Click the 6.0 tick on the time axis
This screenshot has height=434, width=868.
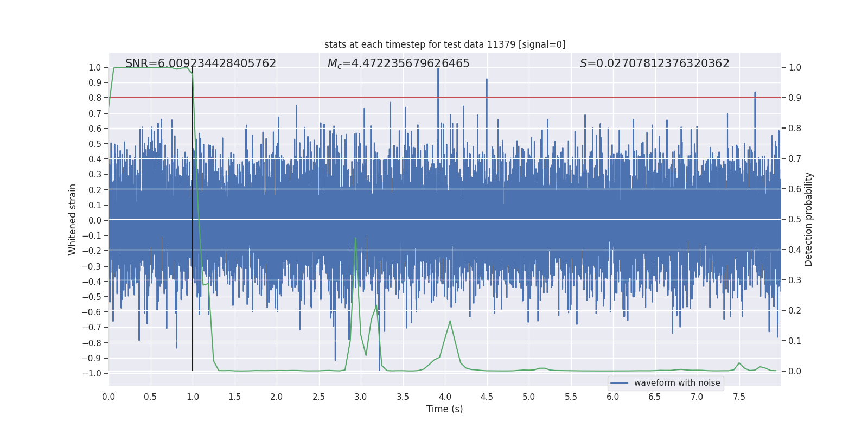click(613, 397)
